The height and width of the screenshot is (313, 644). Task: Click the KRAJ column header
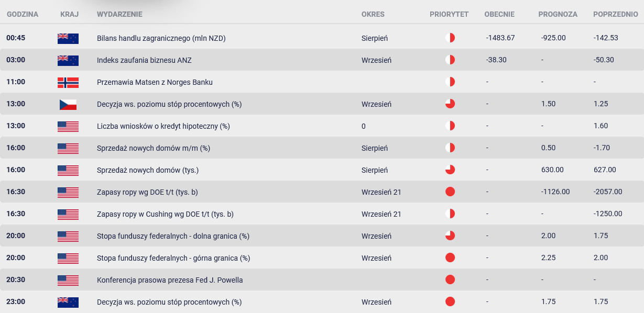point(70,14)
